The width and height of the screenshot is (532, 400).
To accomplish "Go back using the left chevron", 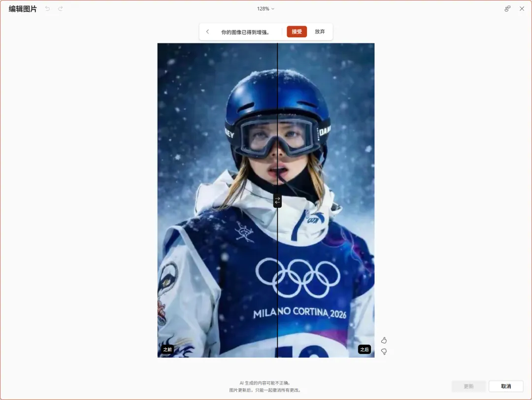I will (x=208, y=32).
